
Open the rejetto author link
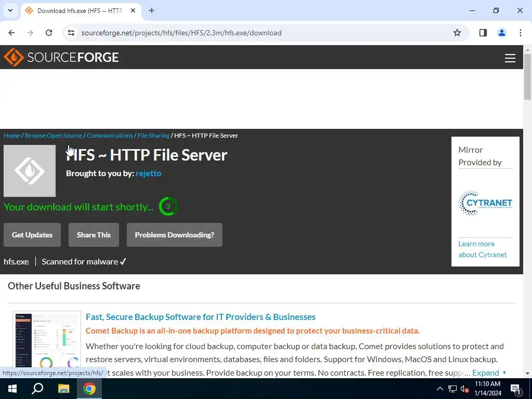[149, 174]
